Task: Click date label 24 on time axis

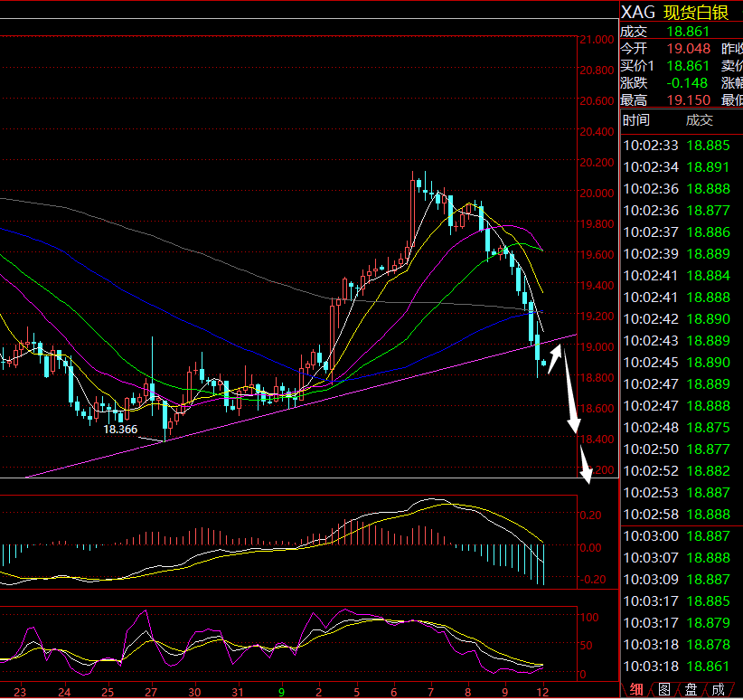Action: 64,692
